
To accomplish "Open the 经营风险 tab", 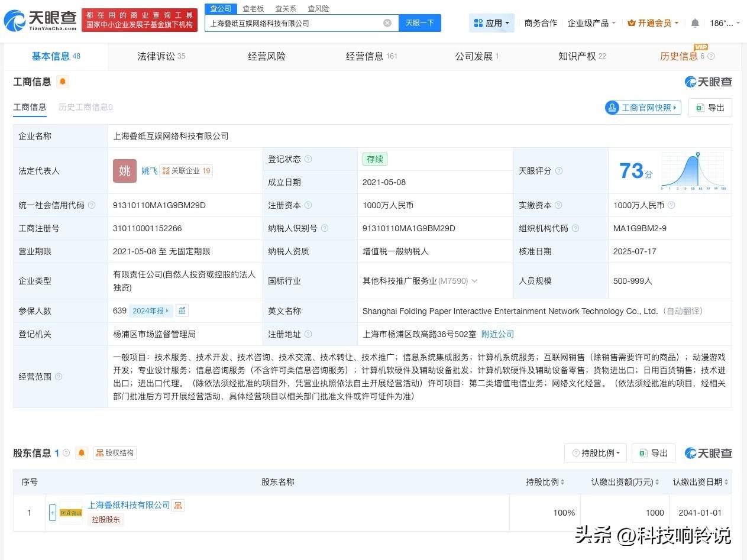I will click(x=267, y=56).
